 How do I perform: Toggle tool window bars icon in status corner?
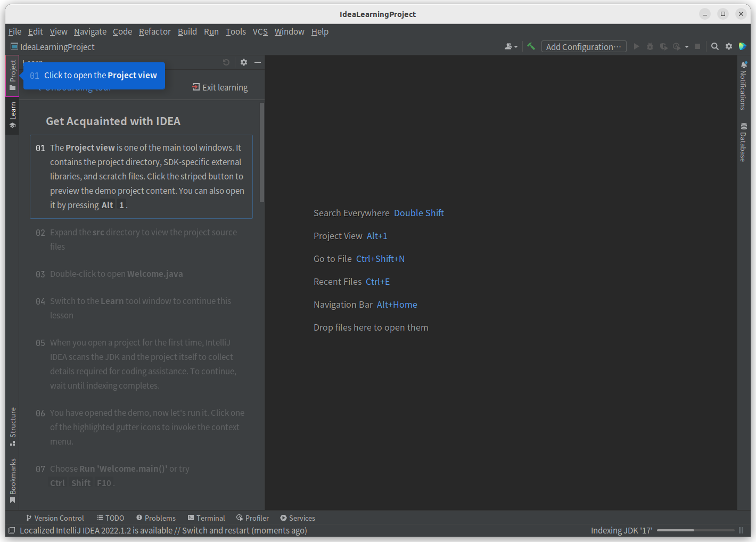coord(12,530)
